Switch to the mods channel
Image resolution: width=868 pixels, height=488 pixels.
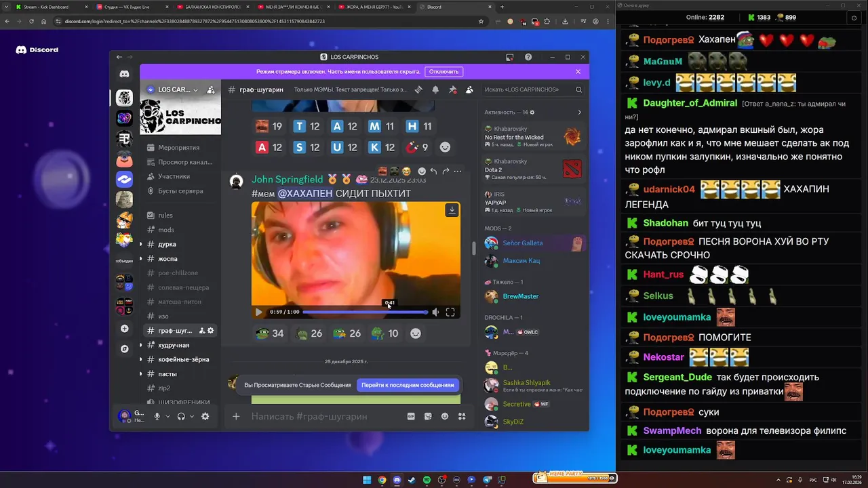[x=181, y=230]
